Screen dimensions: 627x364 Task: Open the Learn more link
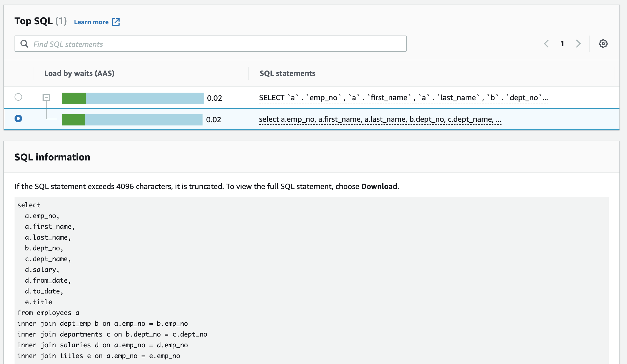pos(91,22)
